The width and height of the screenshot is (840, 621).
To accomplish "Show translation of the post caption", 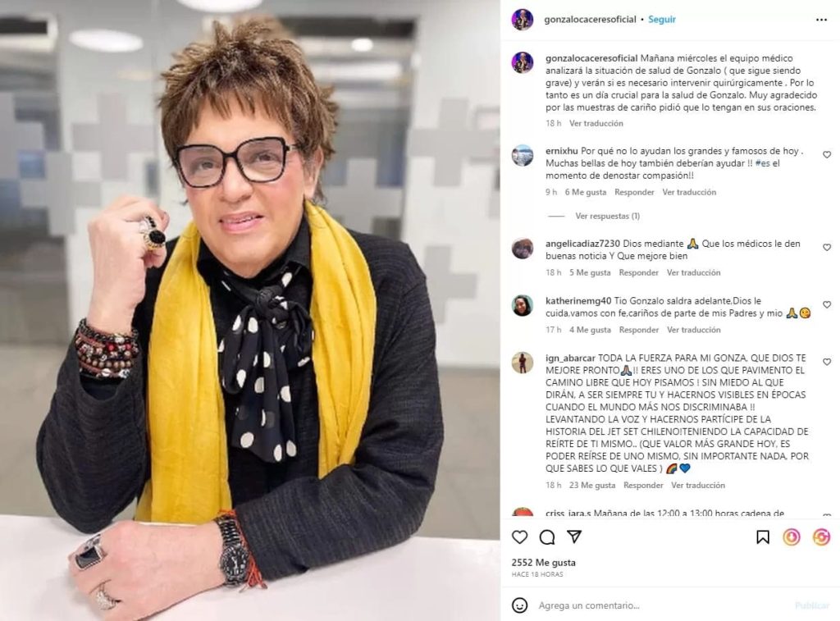I will 596,123.
